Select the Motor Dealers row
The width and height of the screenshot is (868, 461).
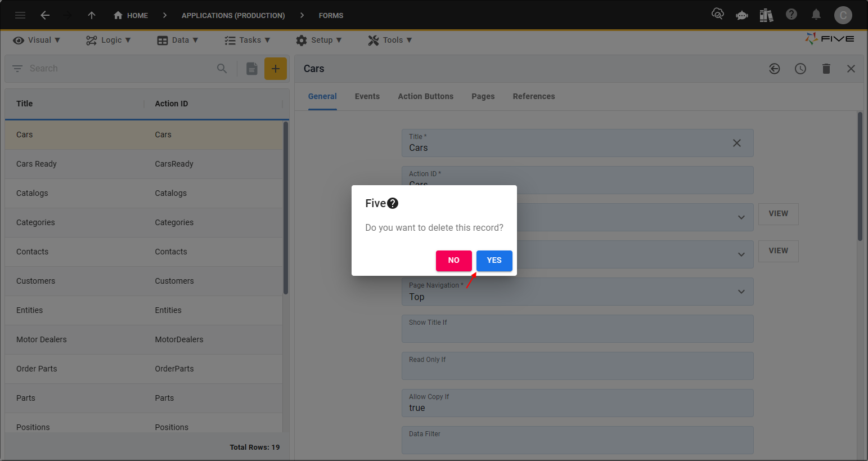(144, 339)
